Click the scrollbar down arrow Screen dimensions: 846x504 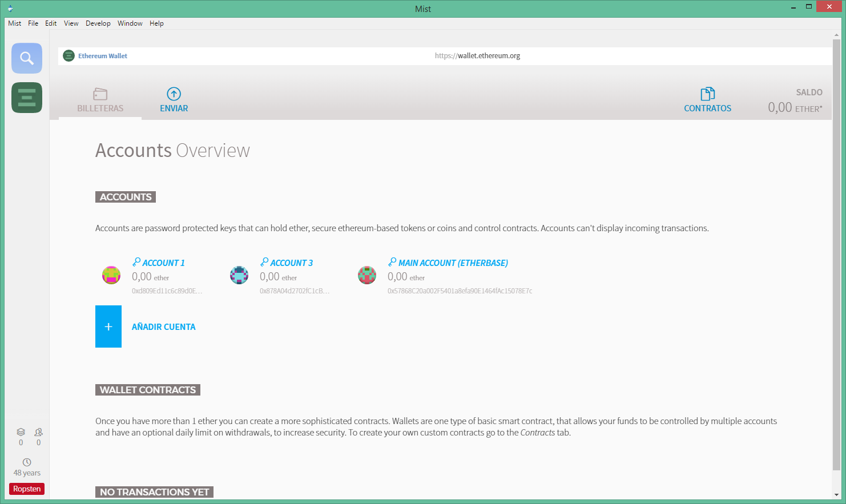click(836, 495)
